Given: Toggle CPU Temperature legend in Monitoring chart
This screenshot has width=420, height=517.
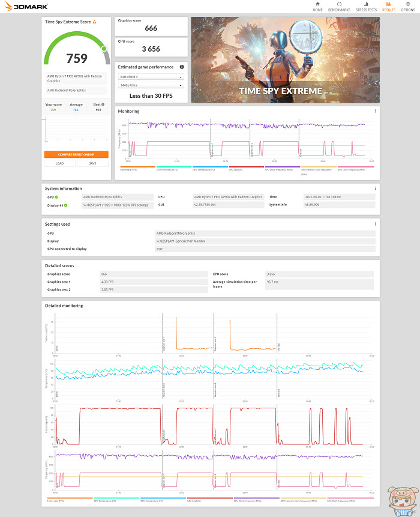Looking at the screenshot, I should 173,168.
